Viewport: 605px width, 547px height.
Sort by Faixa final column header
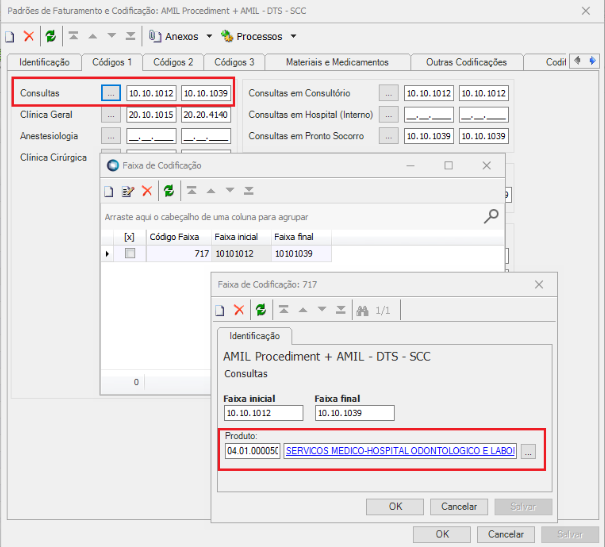(x=301, y=237)
